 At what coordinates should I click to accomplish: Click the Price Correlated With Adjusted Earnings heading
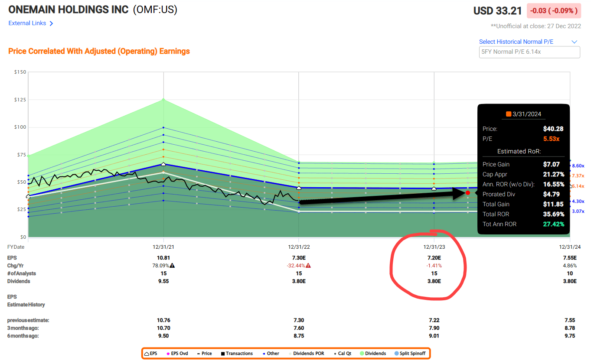tap(99, 51)
